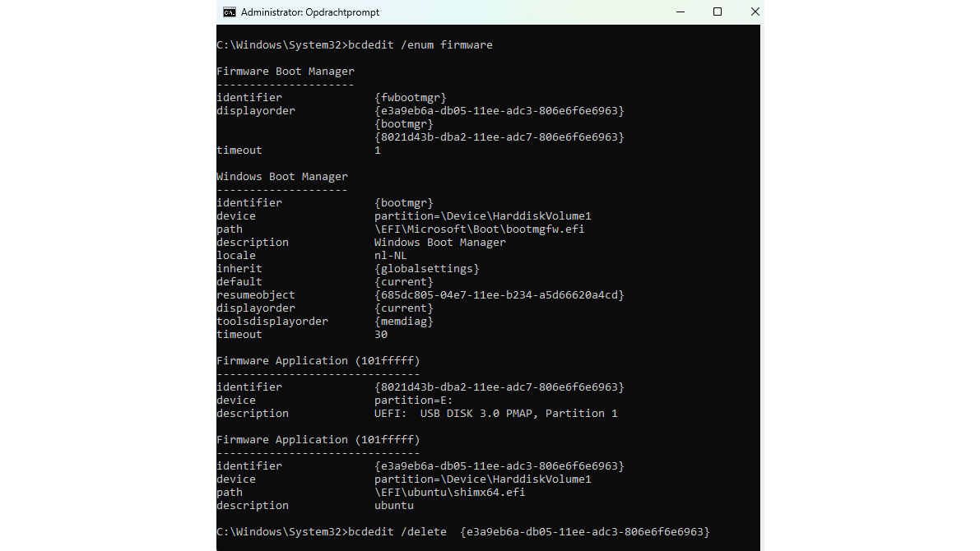Screen dimensions: 980x551
Task: Click the Command Prompt icon in title bar
Action: 230,12
